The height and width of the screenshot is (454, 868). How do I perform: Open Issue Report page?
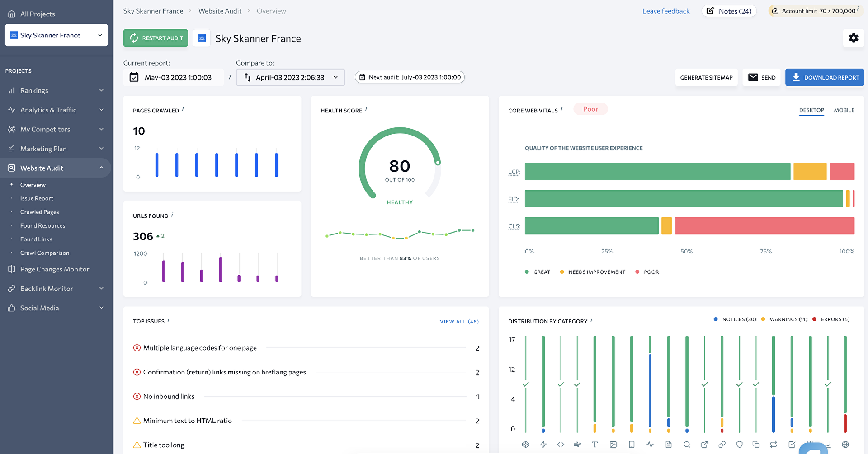click(x=37, y=198)
